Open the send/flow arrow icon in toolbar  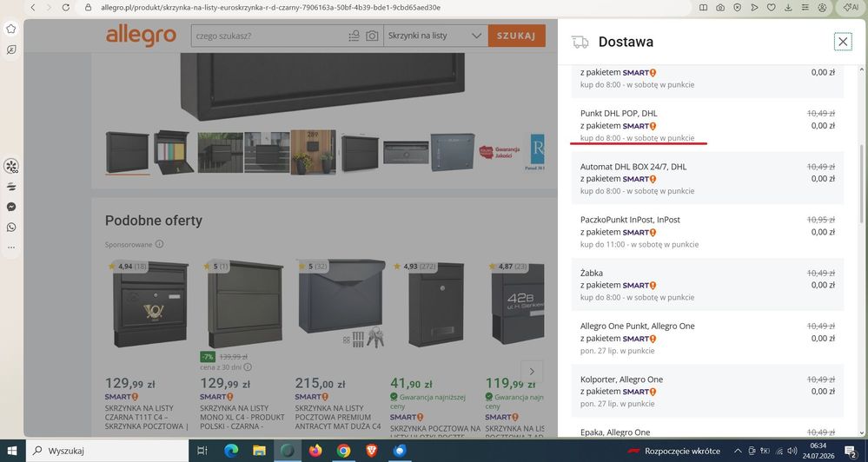point(754,8)
